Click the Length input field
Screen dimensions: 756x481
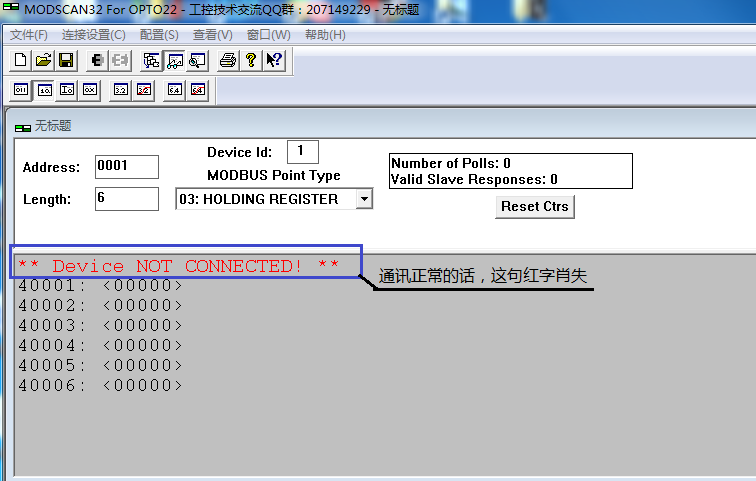pyautogui.click(x=126, y=199)
